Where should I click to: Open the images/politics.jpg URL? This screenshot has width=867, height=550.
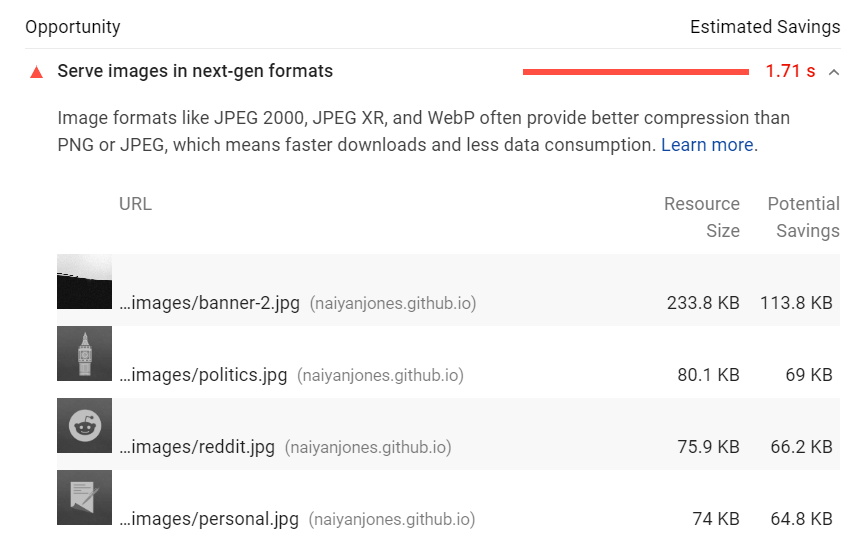(203, 375)
